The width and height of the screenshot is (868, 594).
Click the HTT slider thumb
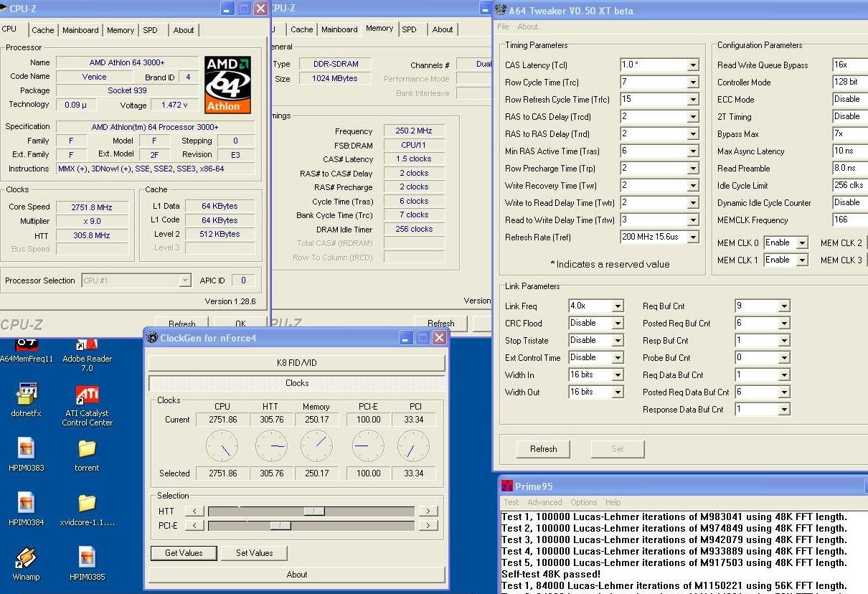(313, 511)
